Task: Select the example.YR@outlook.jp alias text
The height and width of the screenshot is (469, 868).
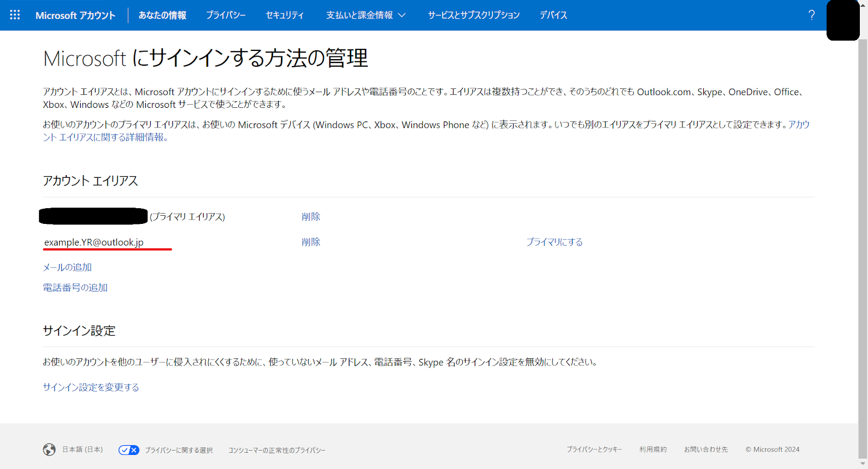Action: 94,242
